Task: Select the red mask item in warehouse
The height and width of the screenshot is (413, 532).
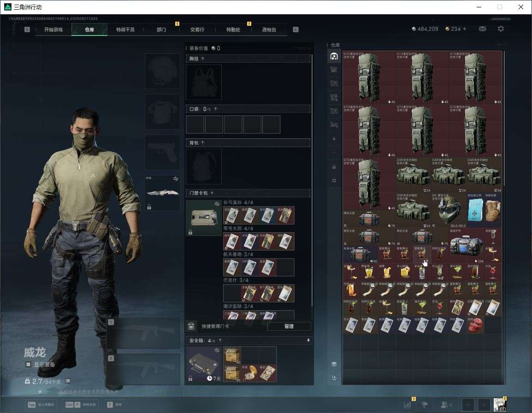Action: [x=475, y=325]
